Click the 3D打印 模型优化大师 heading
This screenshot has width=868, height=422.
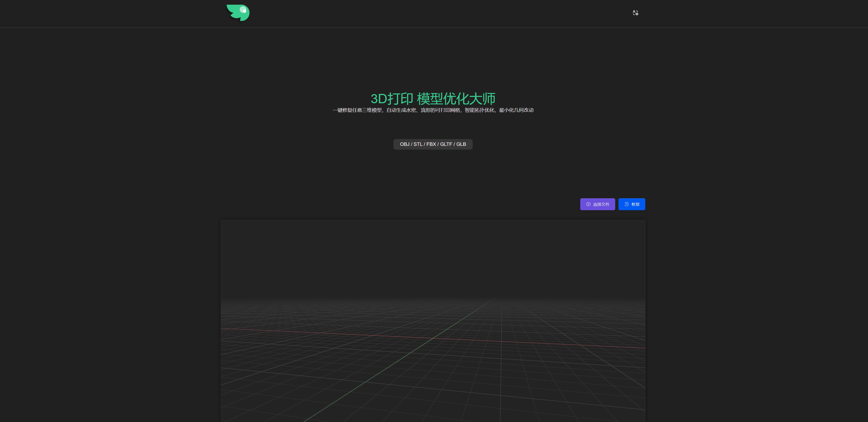point(433,99)
